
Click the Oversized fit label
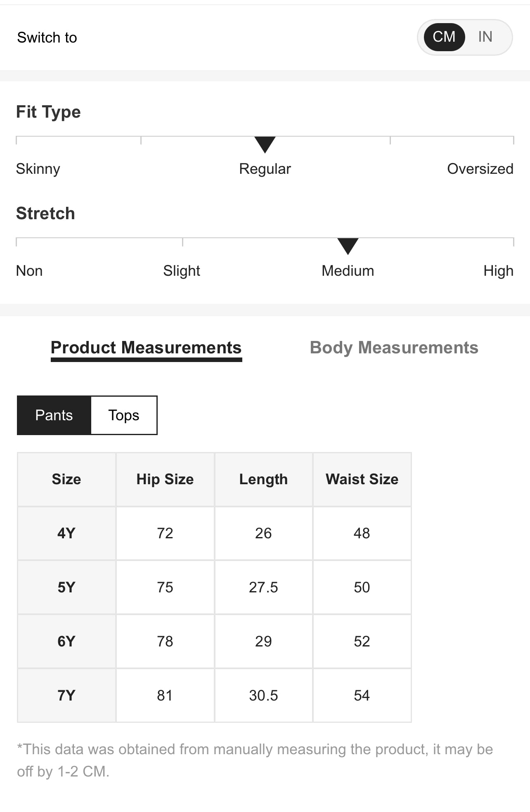[480, 169]
